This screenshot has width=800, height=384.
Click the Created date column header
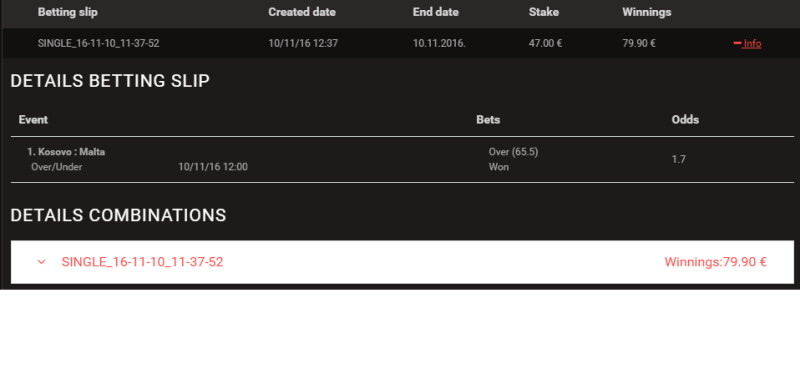302,12
